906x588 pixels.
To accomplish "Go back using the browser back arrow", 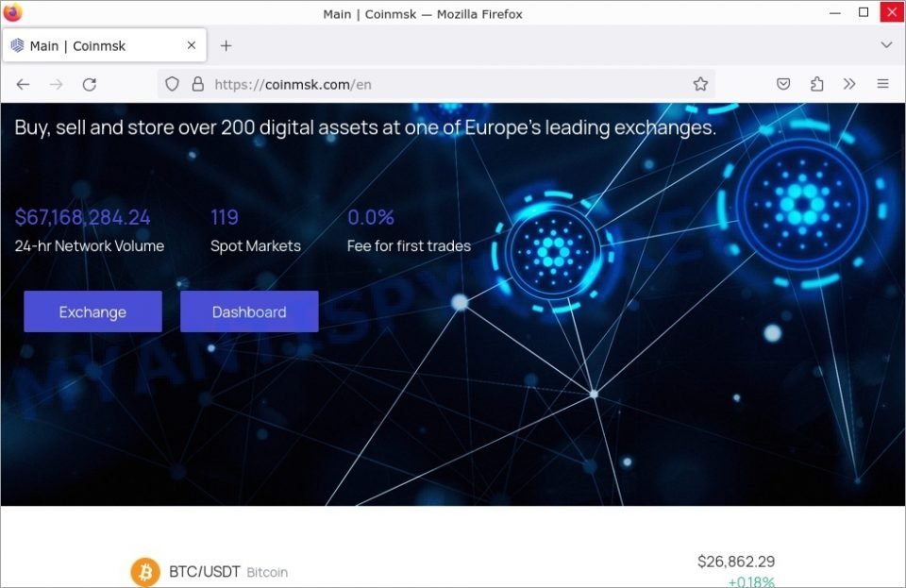I will pyautogui.click(x=23, y=84).
